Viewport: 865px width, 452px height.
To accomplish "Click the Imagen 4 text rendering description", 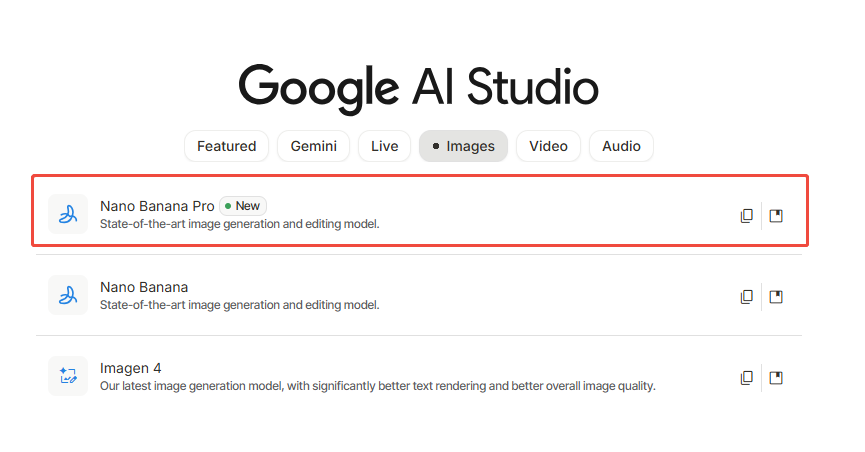I will pyautogui.click(x=377, y=386).
